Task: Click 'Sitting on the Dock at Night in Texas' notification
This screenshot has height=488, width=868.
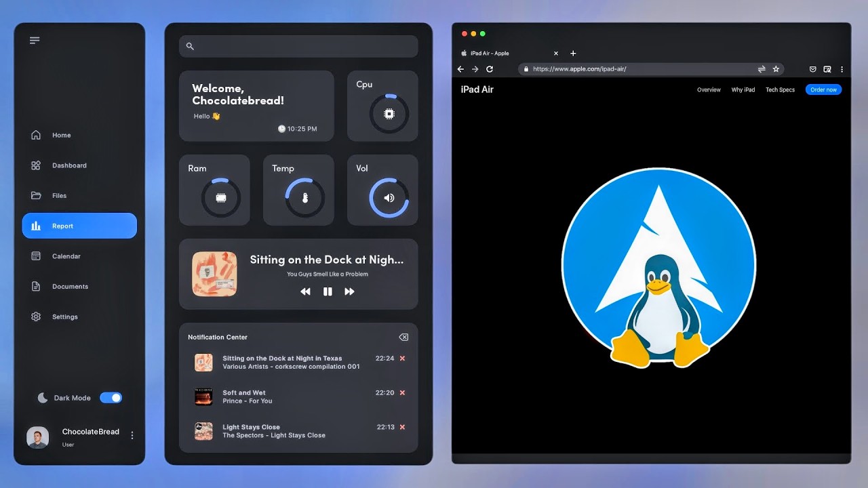Action: coord(282,359)
